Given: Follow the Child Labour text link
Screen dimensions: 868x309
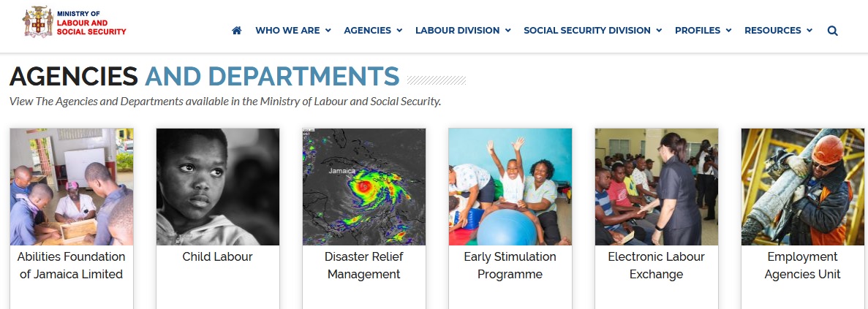Looking at the screenshot, I should 218,257.
